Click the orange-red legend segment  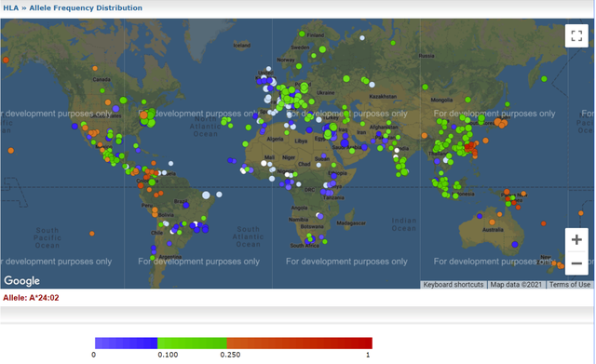(300, 344)
